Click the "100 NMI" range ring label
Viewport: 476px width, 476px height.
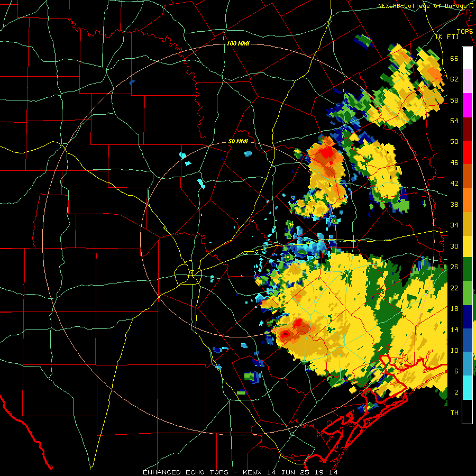238,44
